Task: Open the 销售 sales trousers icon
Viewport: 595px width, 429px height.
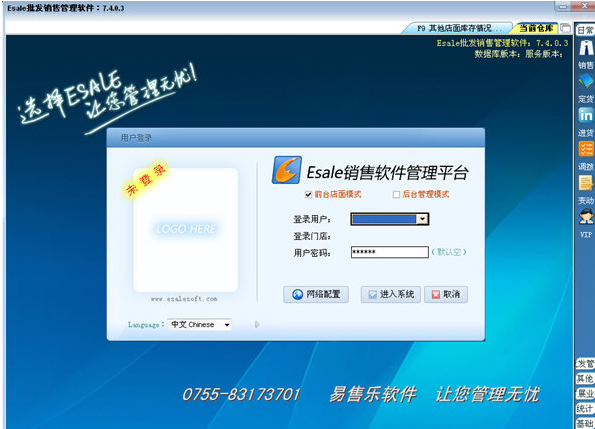Action: tap(586, 48)
